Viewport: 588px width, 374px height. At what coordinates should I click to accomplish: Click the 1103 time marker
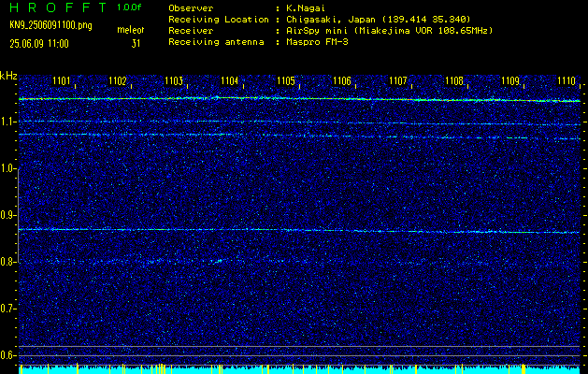(x=174, y=80)
